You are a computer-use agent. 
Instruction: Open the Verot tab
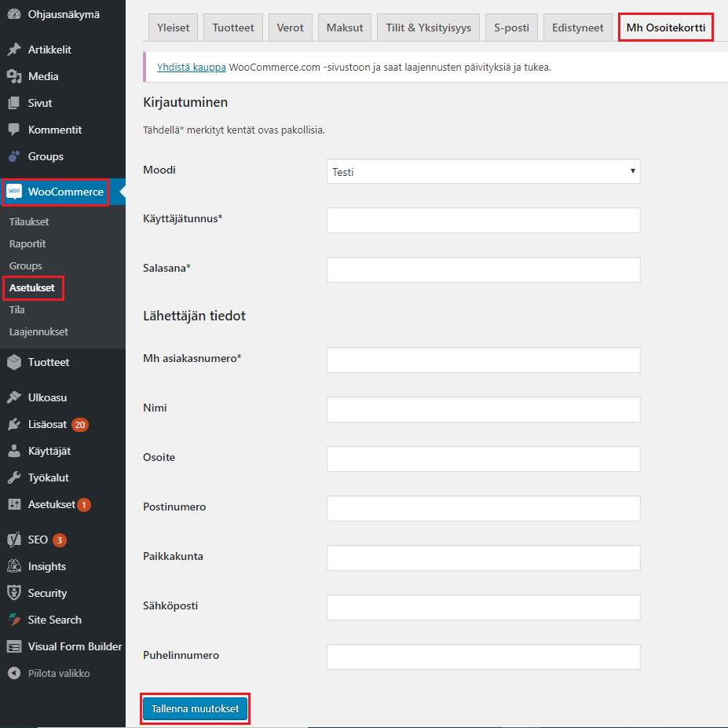[x=290, y=27]
